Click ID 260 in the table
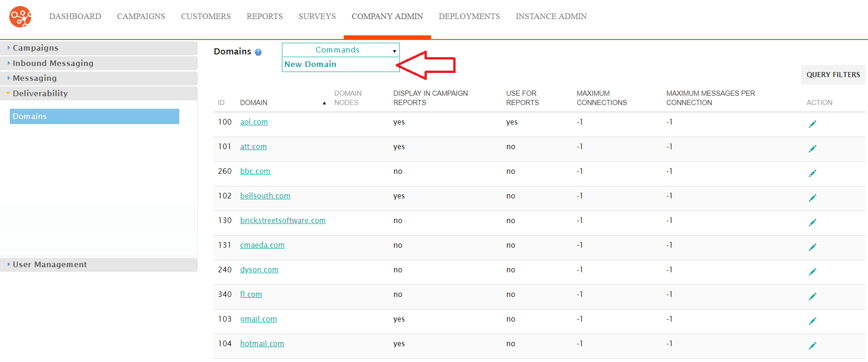 (225, 171)
